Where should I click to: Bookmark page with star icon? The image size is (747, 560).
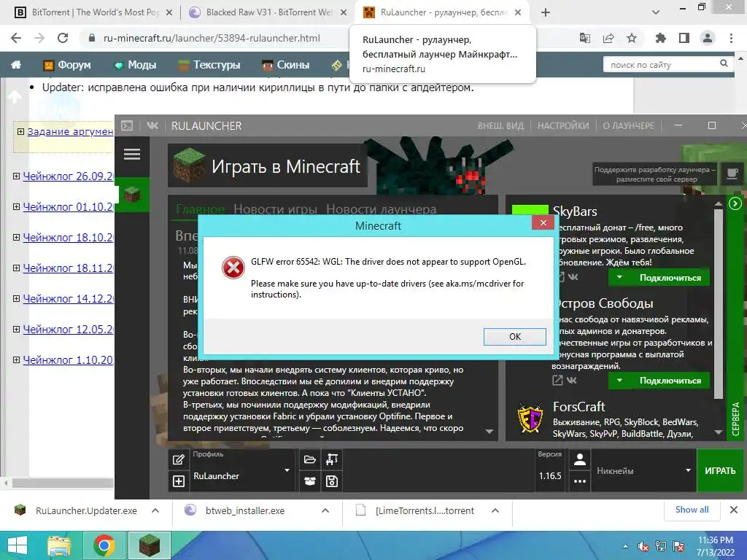[x=631, y=38]
